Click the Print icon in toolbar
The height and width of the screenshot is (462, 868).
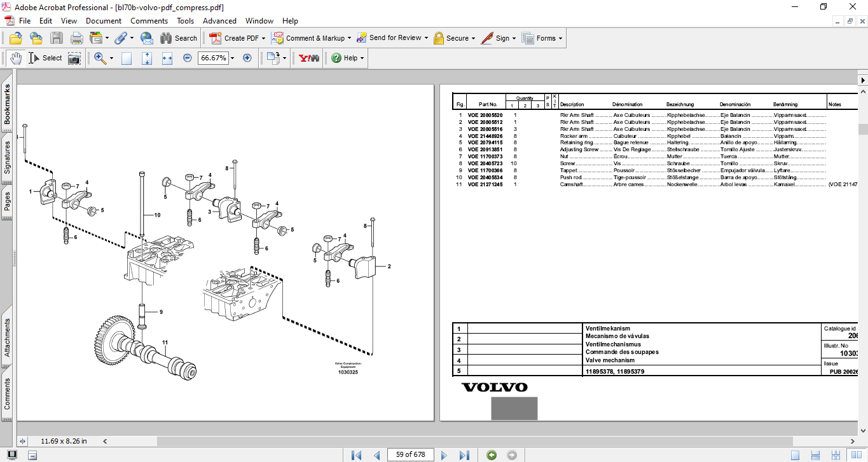pyautogui.click(x=76, y=38)
